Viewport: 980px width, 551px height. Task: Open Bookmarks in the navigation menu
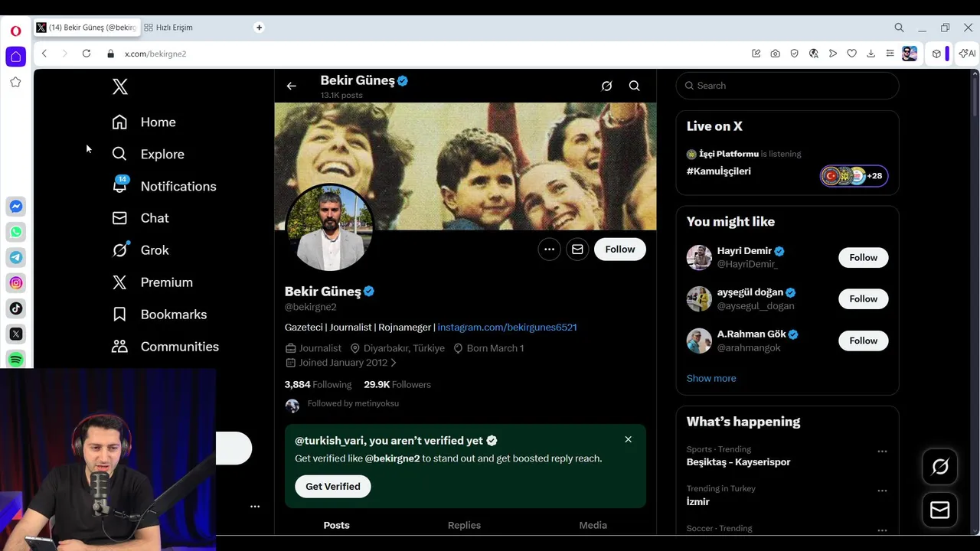[159, 315]
